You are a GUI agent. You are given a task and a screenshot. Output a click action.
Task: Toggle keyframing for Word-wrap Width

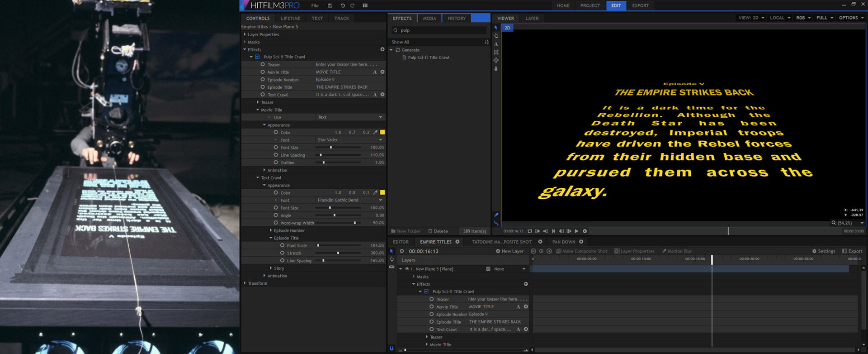click(276, 223)
